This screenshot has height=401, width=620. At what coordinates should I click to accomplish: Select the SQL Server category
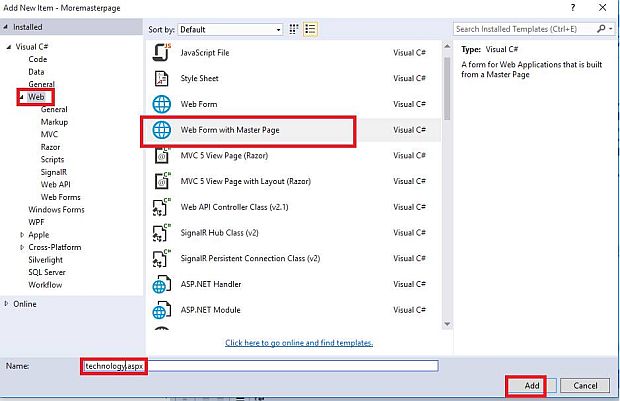(47, 272)
